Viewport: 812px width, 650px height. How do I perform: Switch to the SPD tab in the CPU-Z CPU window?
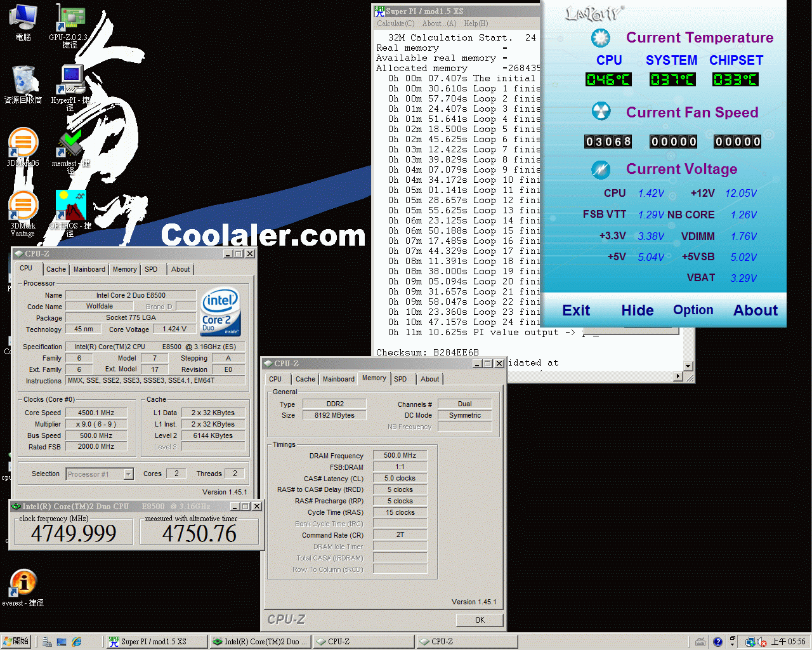pos(151,269)
